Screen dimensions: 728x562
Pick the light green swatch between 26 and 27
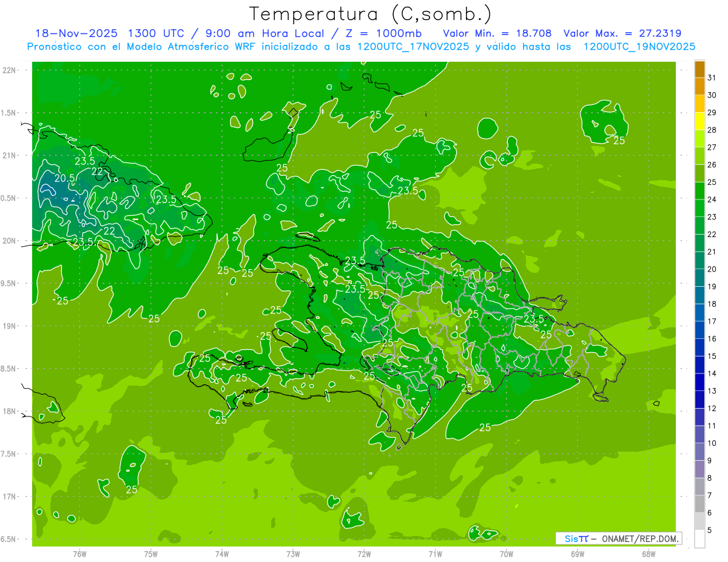point(700,156)
